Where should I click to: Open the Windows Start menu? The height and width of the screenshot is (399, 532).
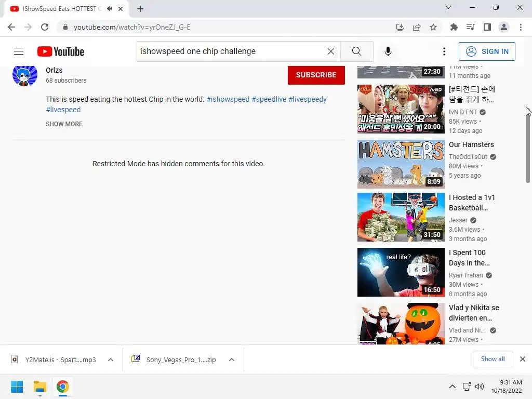[x=17, y=387]
